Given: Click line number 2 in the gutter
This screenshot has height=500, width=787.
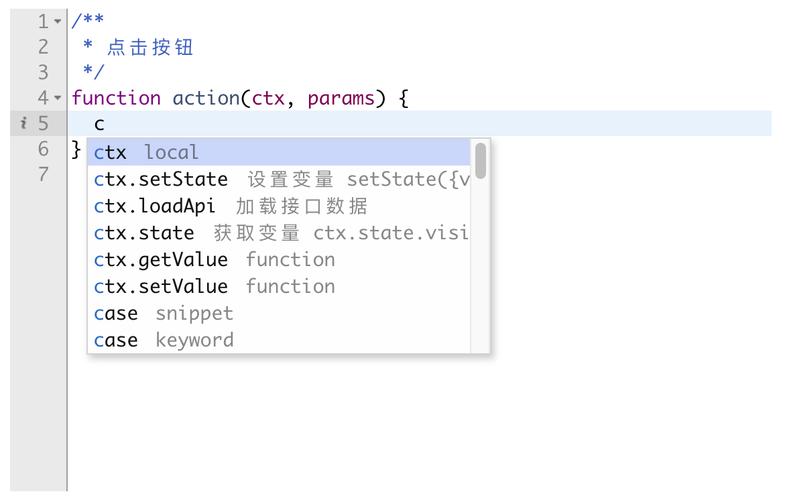Looking at the screenshot, I should (43, 47).
